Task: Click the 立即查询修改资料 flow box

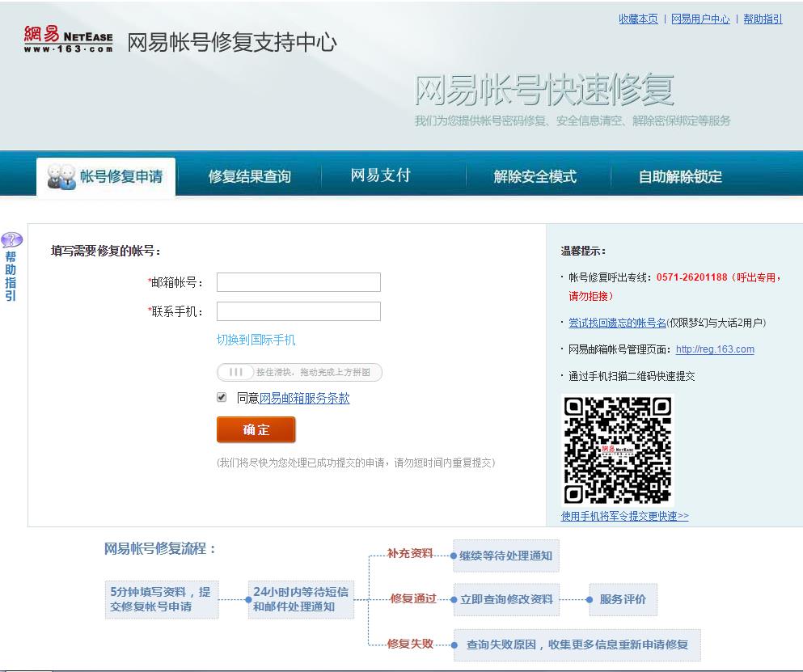Action: tap(506, 599)
